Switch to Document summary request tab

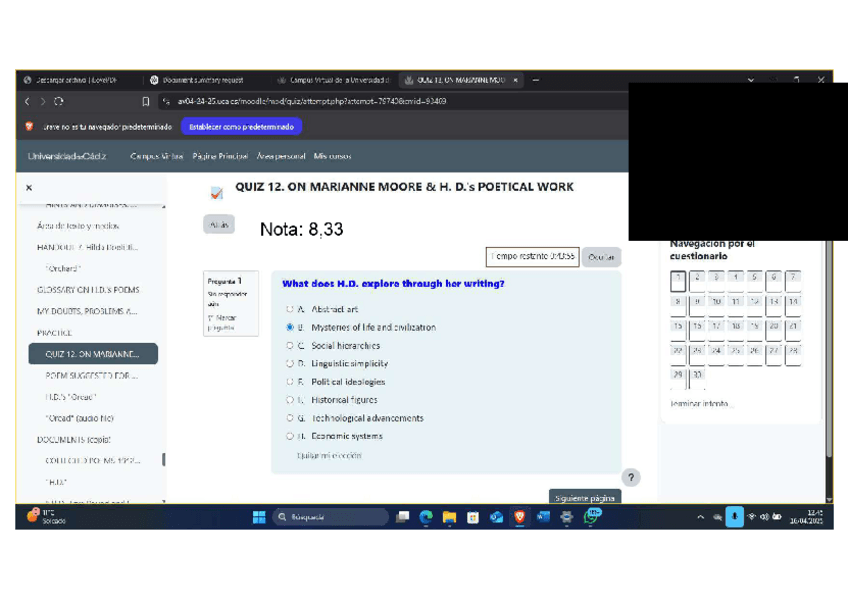(x=198, y=80)
